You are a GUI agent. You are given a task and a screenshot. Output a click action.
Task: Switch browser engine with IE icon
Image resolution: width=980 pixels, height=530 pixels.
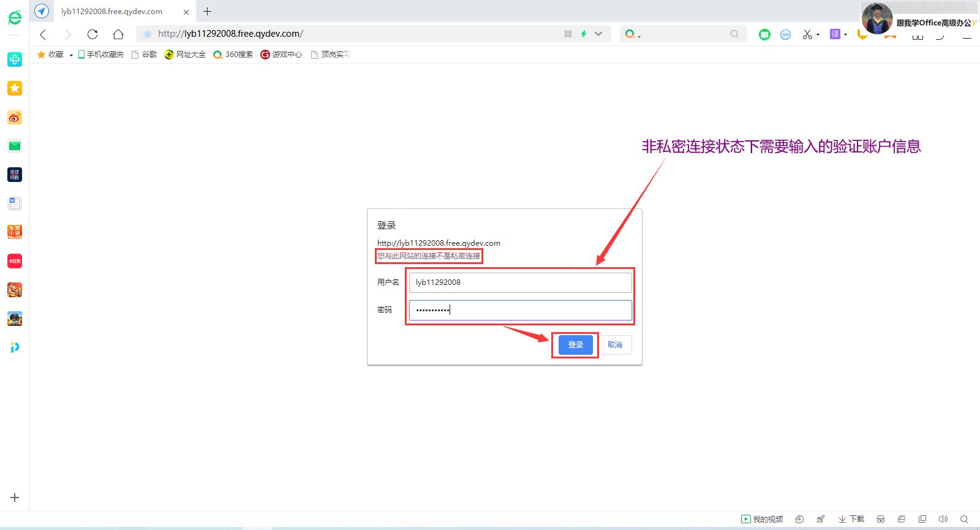pos(902,519)
